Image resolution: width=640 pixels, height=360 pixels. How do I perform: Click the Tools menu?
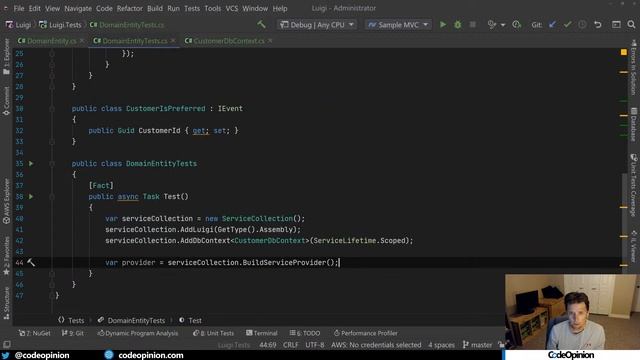point(213,8)
